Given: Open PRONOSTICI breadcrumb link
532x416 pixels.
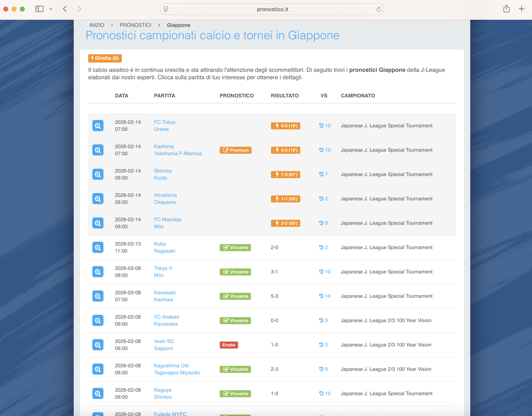Looking at the screenshot, I should point(135,25).
